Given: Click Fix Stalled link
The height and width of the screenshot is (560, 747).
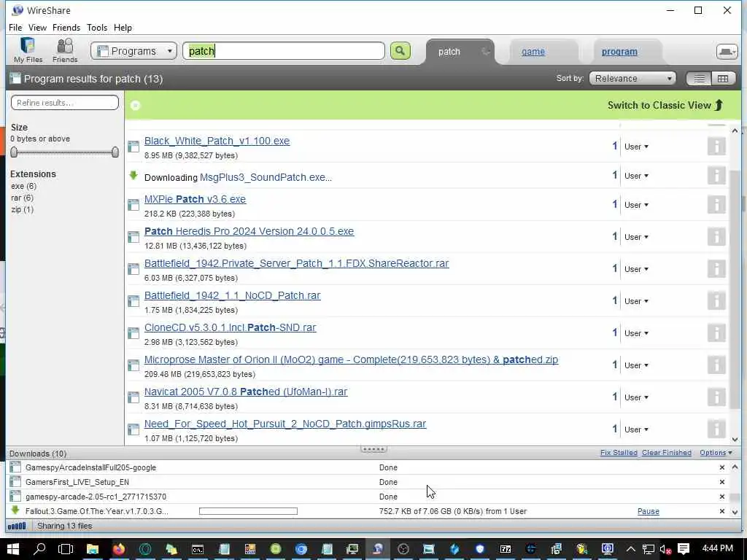Looking at the screenshot, I should coord(619,453).
